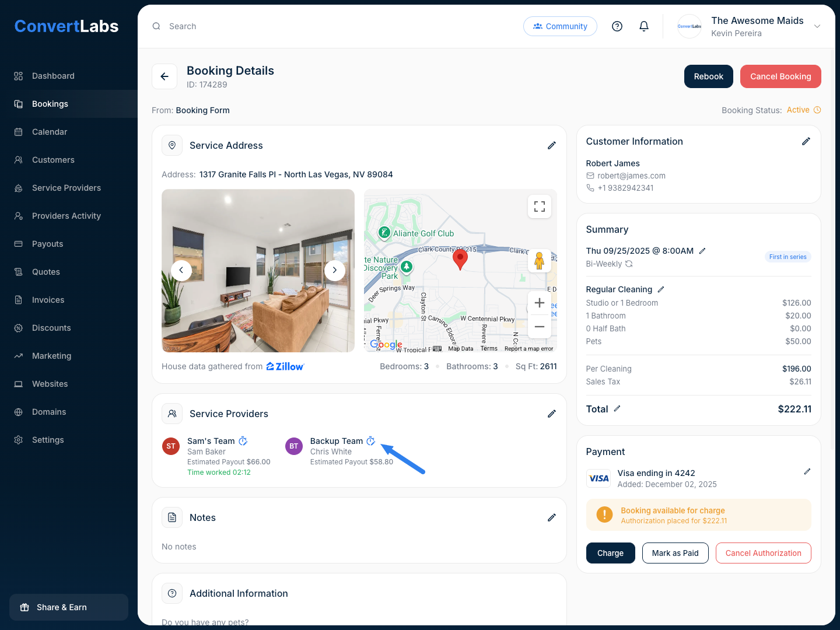Viewport: 840px width, 630px height.
Task: Open Websites in the sidebar
Action: click(69, 384)
